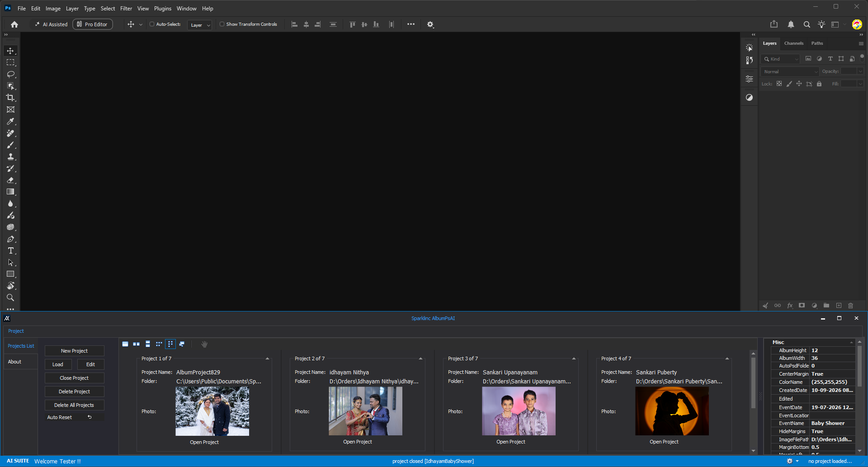Select the Horizontal Type tool
The image size is (868, 467).
coord(10,250)
